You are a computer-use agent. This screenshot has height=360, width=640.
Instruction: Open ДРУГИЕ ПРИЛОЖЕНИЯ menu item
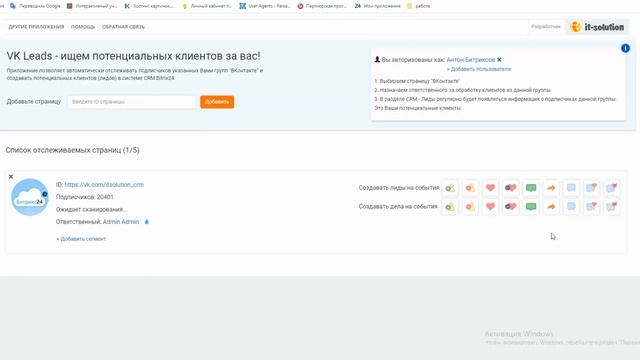coord(36,27)
